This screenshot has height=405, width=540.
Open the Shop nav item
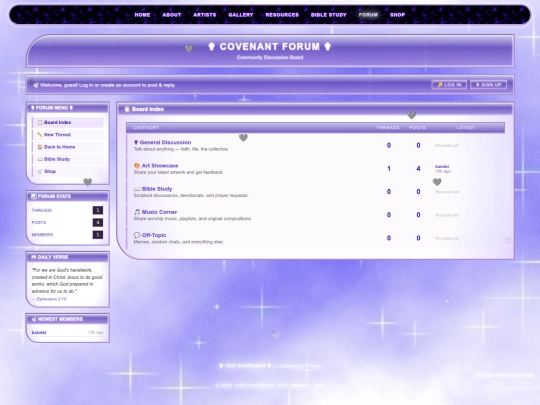397,15
